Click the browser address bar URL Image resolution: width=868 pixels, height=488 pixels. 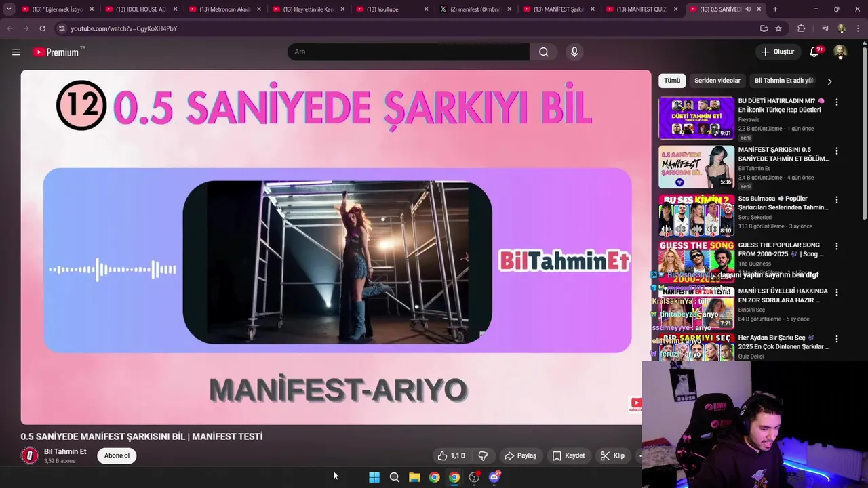(123, 28)
